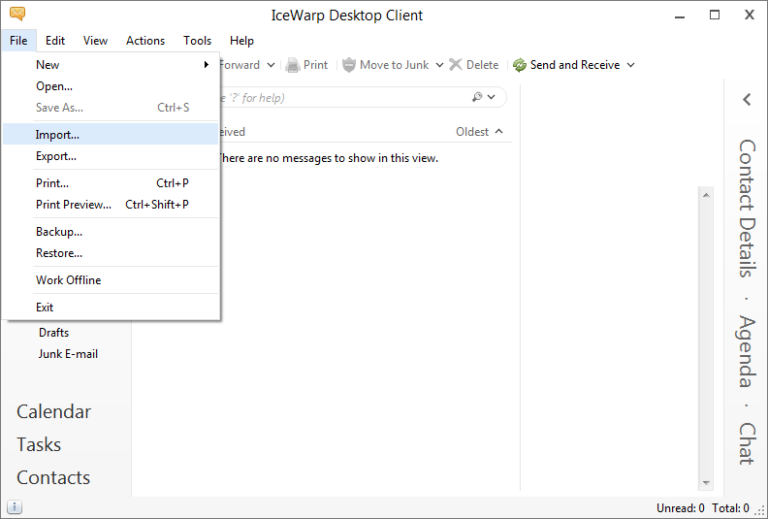
Task: Open the Junk E-mail folder
Action: pos(68,354)
